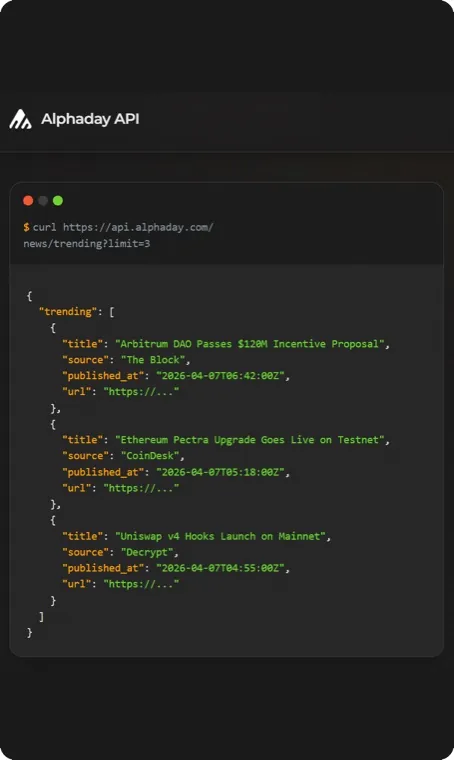Click the "title" key of the Arbitrum entry

click(x=83, y=344)
